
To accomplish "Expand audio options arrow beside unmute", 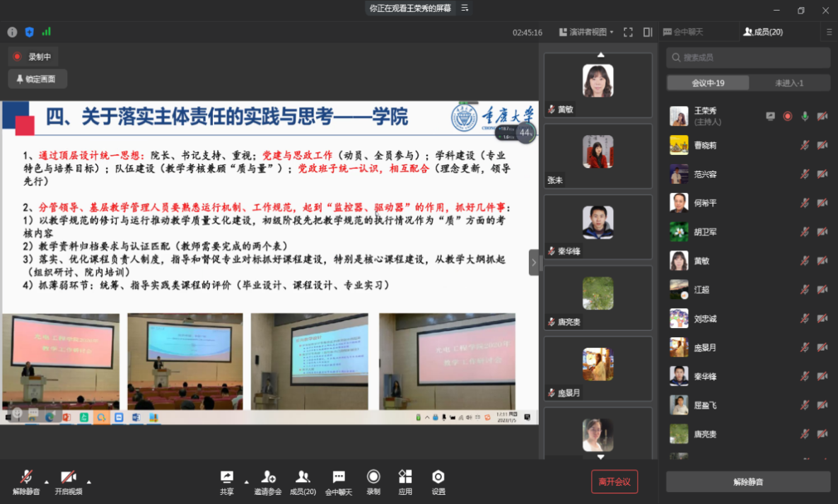I will [x=47, y=481].
